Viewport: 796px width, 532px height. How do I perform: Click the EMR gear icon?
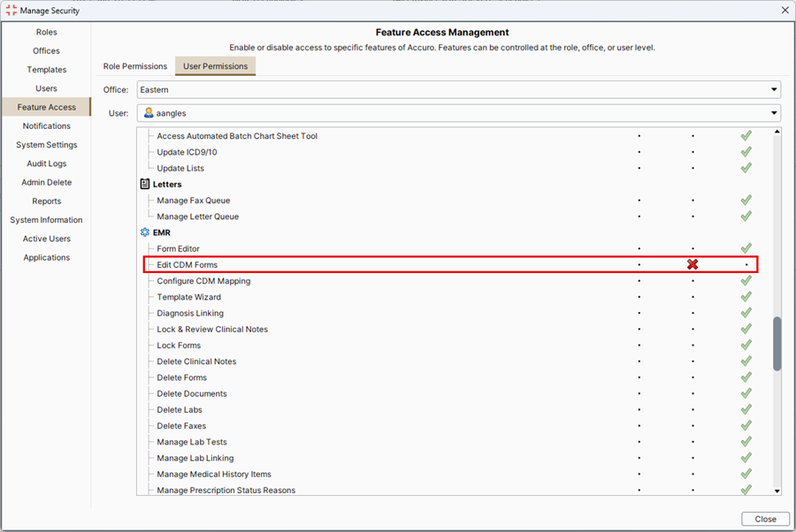coord(145,232)
